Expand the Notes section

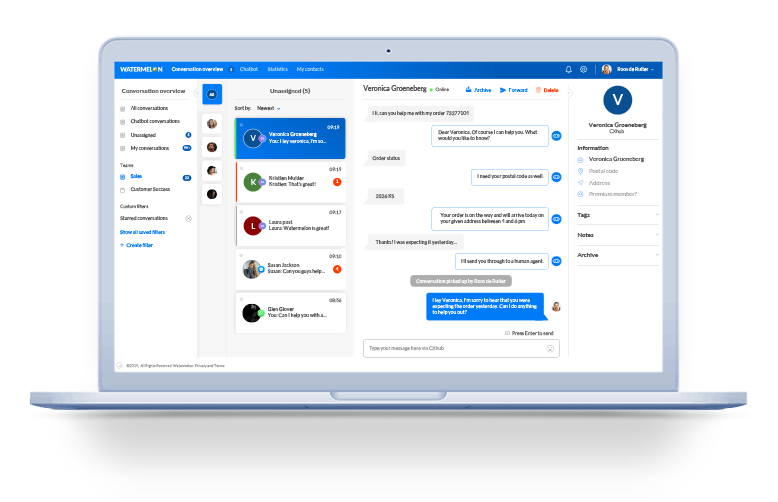click(618, 235)
